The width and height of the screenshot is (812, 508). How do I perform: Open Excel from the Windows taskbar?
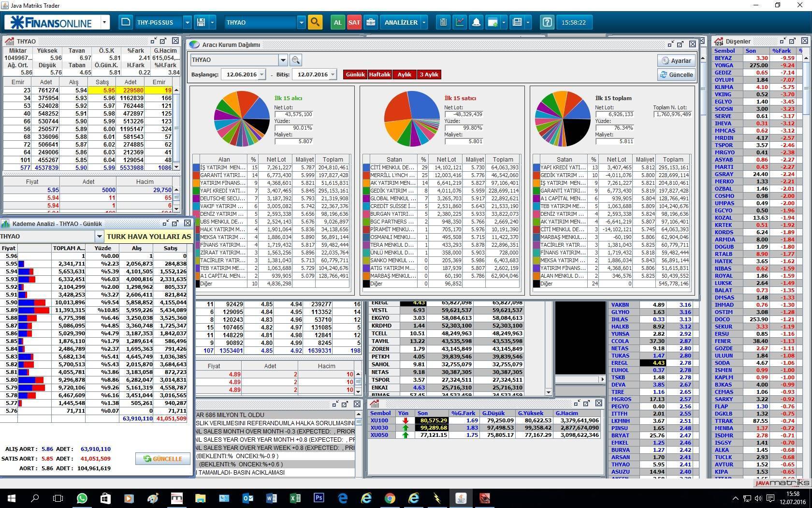point(295,498)
